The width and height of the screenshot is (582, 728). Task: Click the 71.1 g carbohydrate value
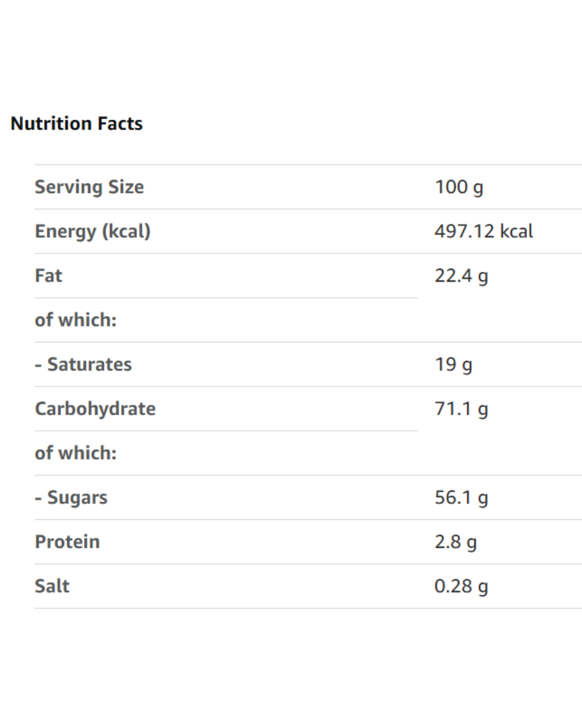(461, 409)
